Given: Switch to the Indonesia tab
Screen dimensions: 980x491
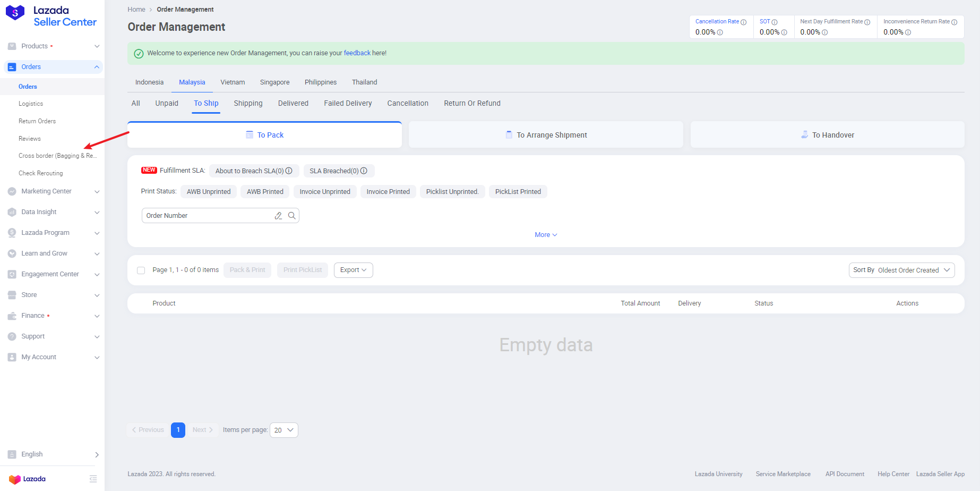Looking at the screenshot, I should click(x=149, y=82).
